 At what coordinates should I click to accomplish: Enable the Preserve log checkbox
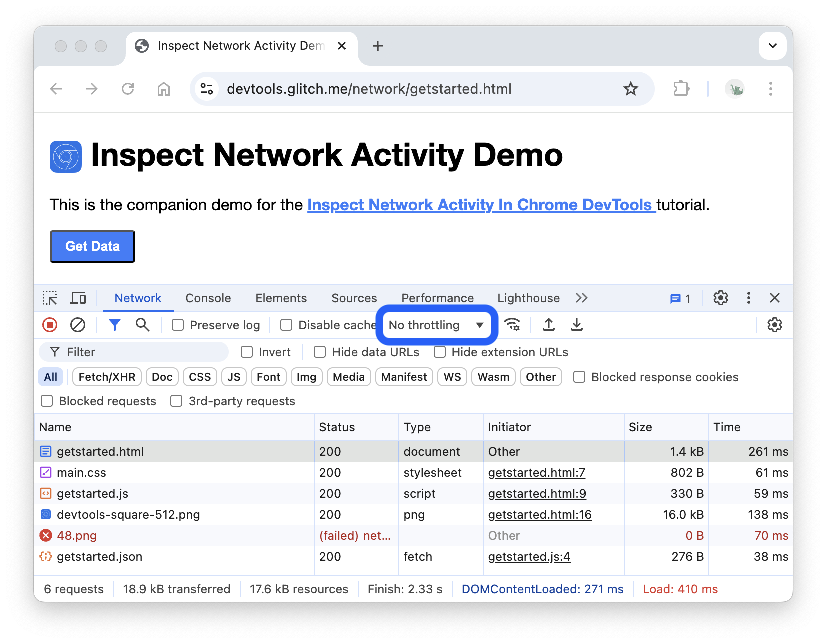[178, 325]
